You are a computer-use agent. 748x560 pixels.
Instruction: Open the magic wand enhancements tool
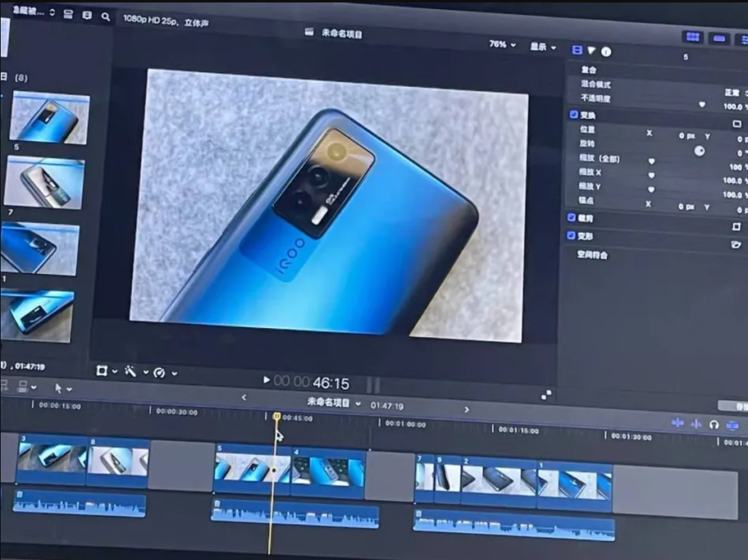130,371
